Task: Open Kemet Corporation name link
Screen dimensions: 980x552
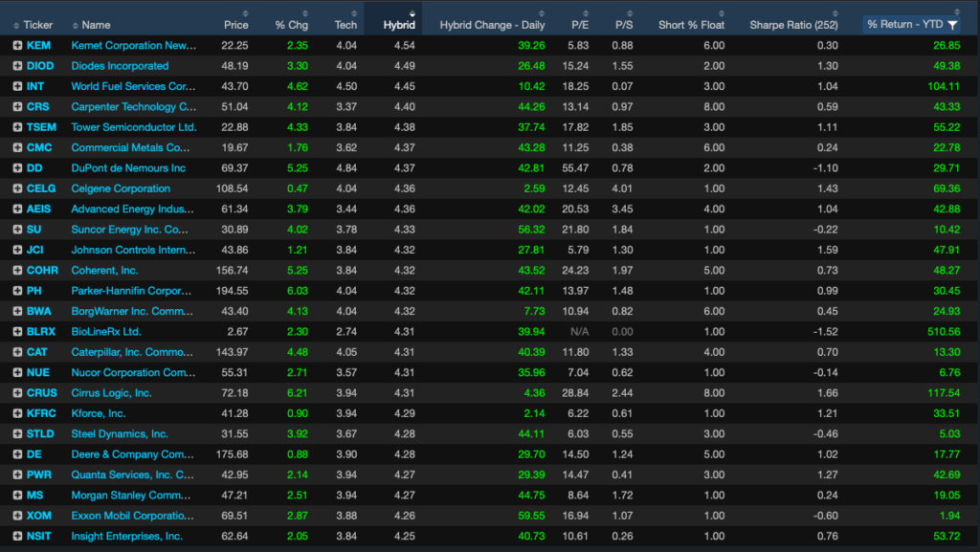Action: pyautogui.click(x=133, y=46)
